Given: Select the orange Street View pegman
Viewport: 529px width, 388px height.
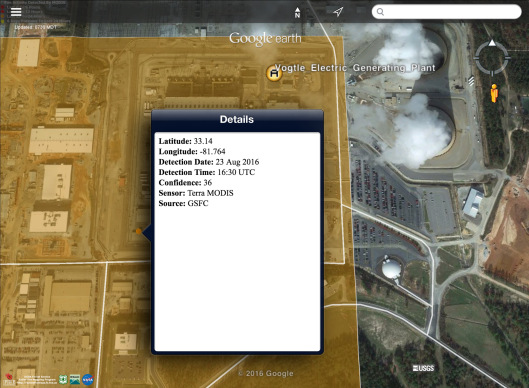Looking at the screenshot, I should point(494,93).
